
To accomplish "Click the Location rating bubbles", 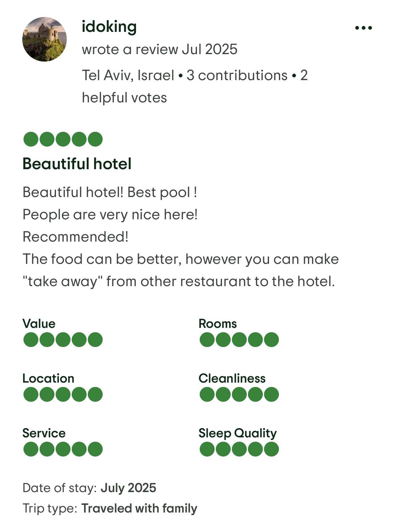I will coord(63,394).
